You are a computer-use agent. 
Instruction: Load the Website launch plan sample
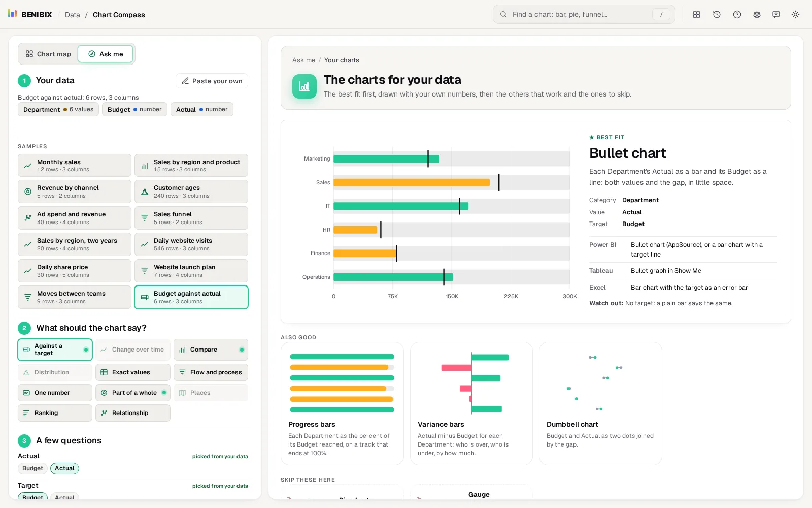click(x=191, y=271)
